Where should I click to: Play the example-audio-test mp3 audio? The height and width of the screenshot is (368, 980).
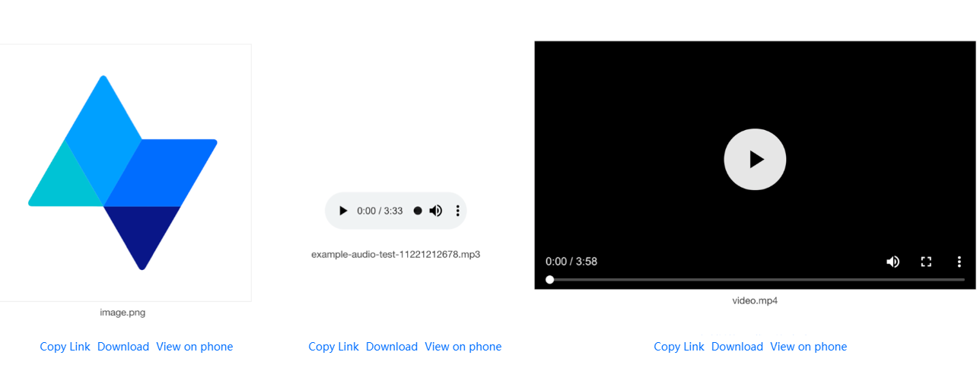click(343, 211)
